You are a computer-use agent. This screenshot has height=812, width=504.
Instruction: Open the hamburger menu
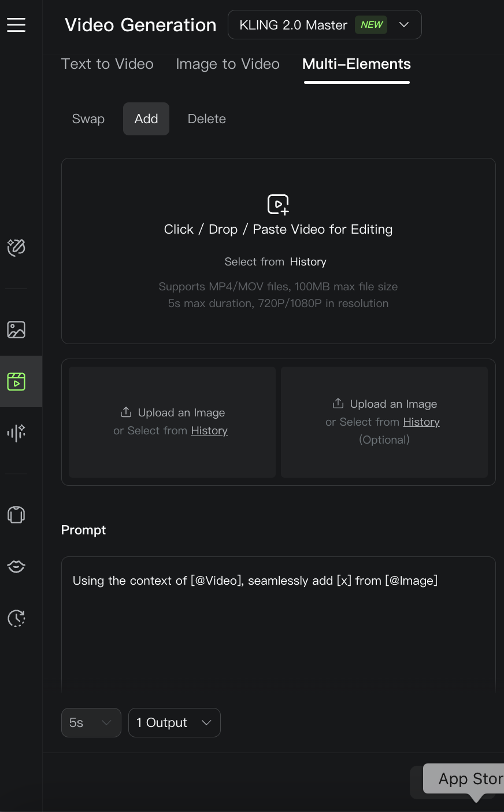16,25
